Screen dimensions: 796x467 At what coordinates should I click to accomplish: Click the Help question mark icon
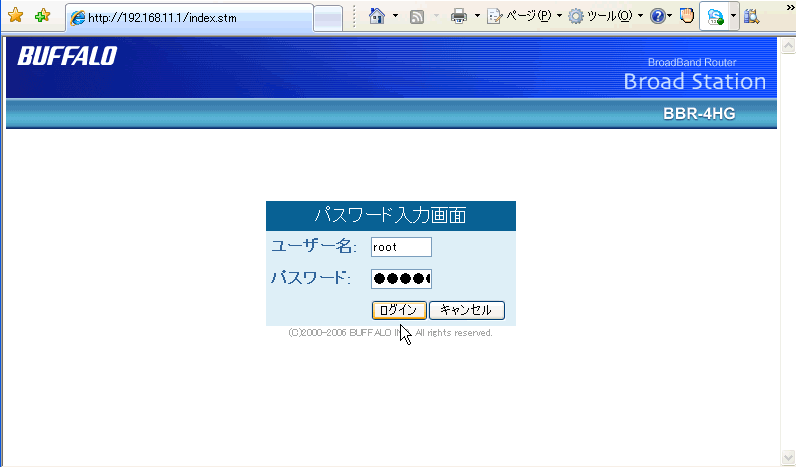[x=657, y=16]
